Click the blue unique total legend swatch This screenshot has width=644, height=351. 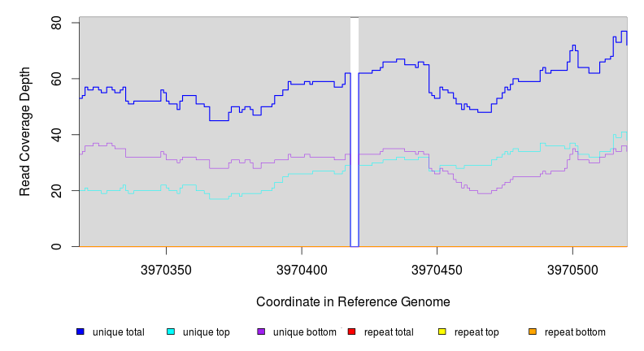pos(80,331)
